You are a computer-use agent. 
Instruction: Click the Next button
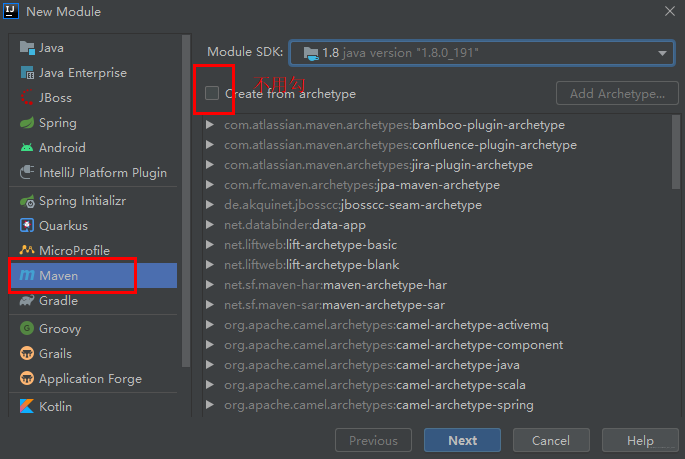point(462,440)
